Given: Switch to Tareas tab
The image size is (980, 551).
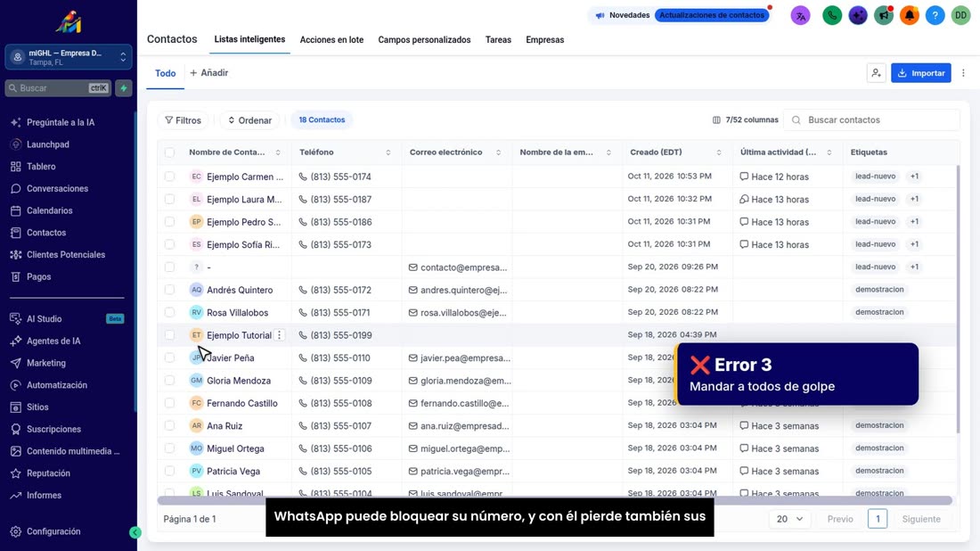Looking at the screenshot, I should (498, 40).
